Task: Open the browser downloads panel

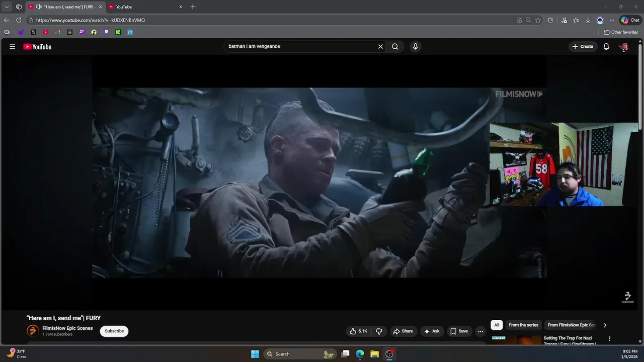Action: [588, 20]
